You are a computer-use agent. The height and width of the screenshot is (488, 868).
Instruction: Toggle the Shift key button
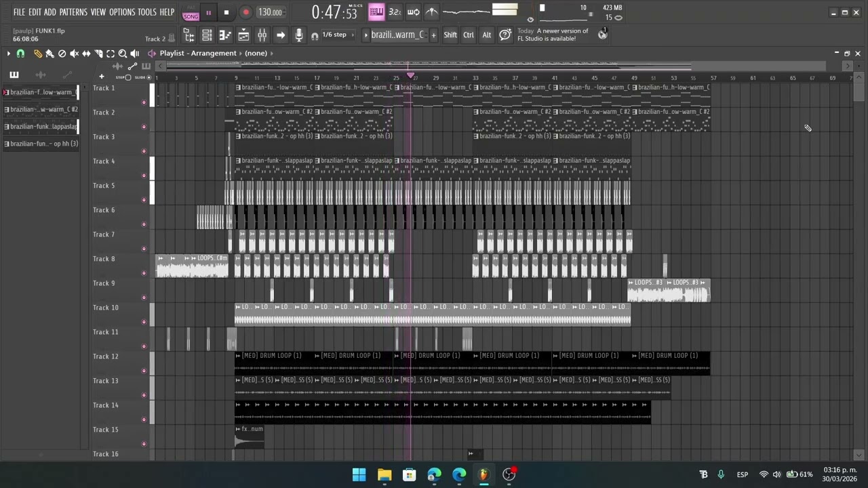(x=450, y=35)
